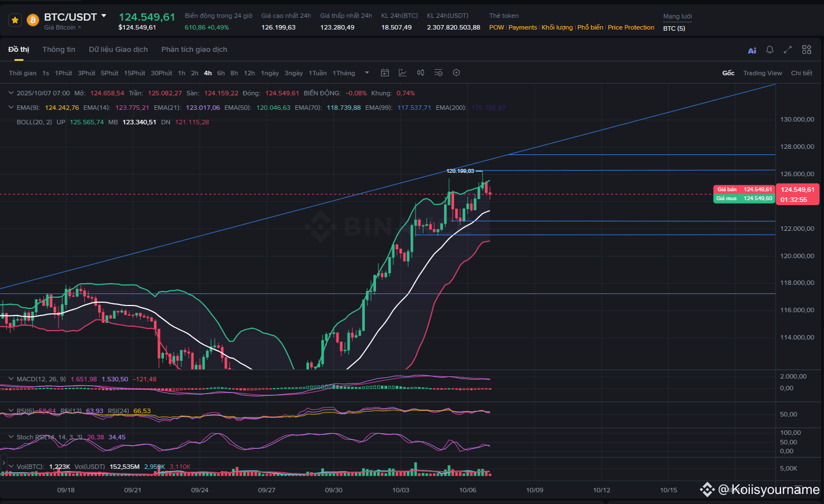This screenshot has height=504, width=824.
Task: Collapse the Vol(BTC) volume panel
Action: (x=11, y=466)
